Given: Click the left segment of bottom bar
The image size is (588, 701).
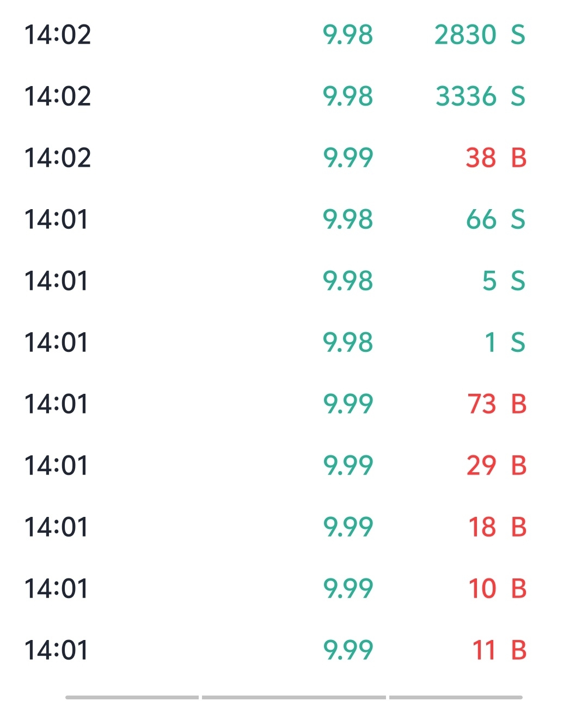Looking at the screenshot, I should (132, 697).
